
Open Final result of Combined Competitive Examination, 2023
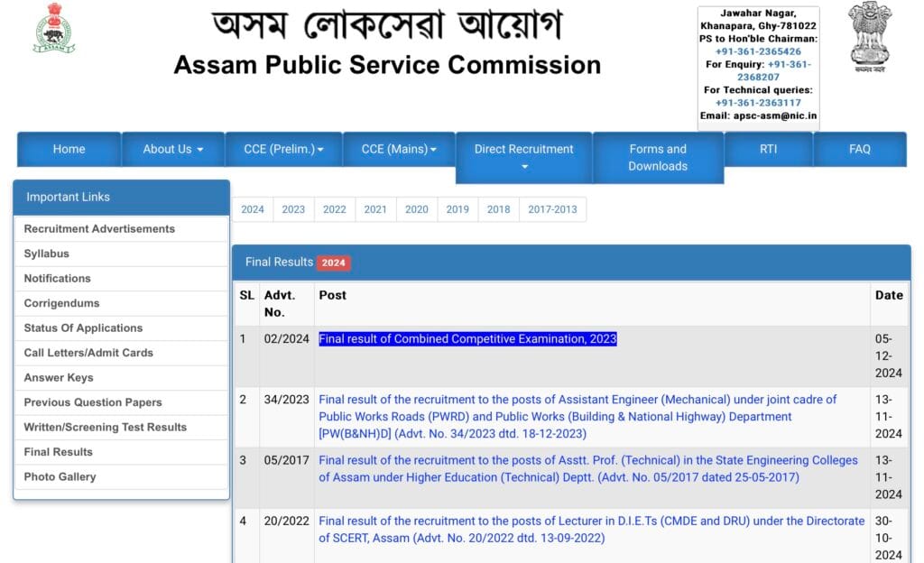point(467,339)
